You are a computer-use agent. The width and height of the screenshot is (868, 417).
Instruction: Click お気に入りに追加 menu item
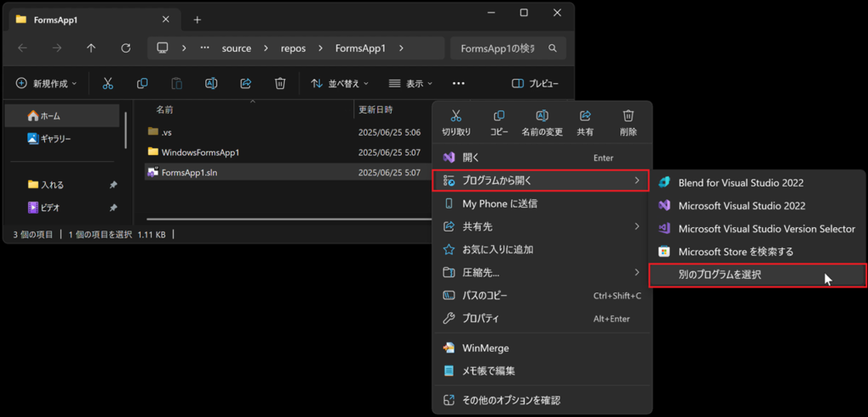tap(542, 249)
